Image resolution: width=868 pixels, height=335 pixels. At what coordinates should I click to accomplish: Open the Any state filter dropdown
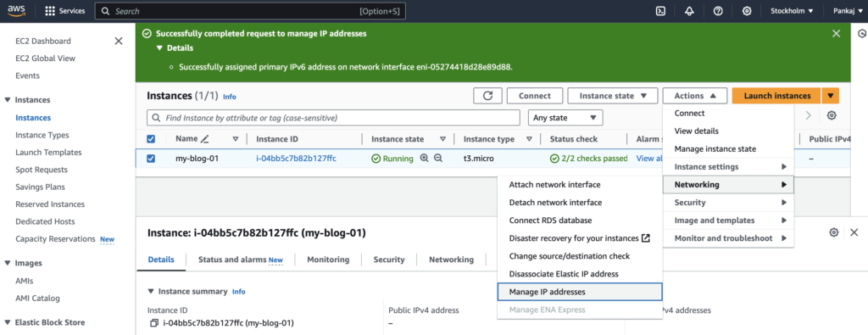(565, 117)
